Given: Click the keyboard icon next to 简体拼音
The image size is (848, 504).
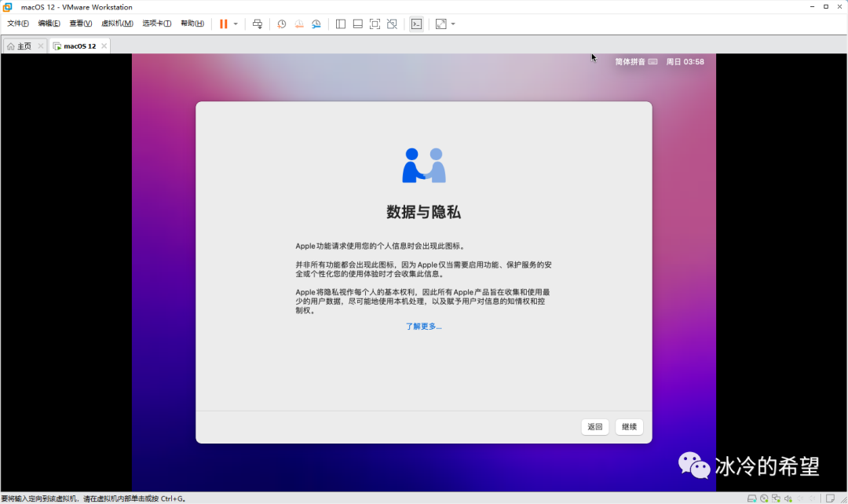Looking at the screenshot, I should pyautogui.click(x=652, y=62).
